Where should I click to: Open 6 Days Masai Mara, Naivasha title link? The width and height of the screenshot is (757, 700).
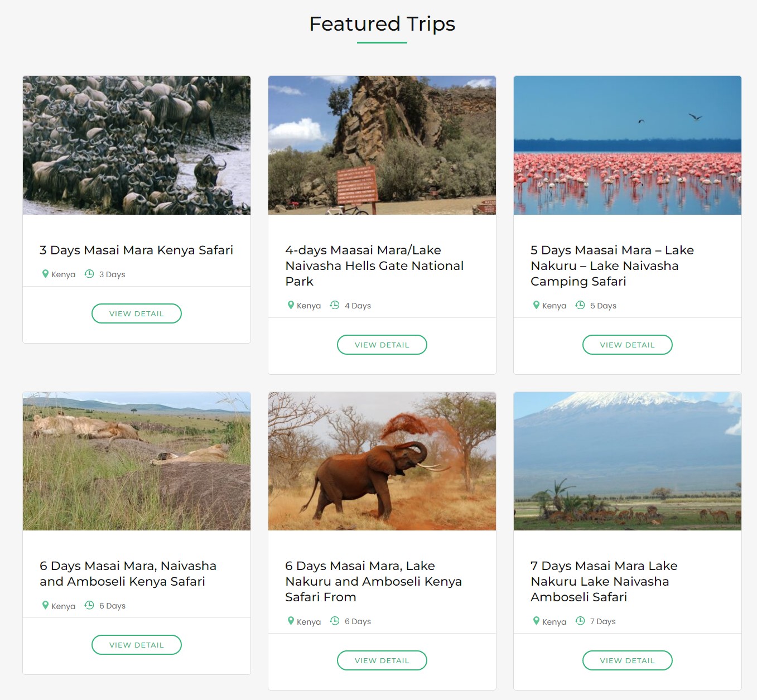pos(128,573)
